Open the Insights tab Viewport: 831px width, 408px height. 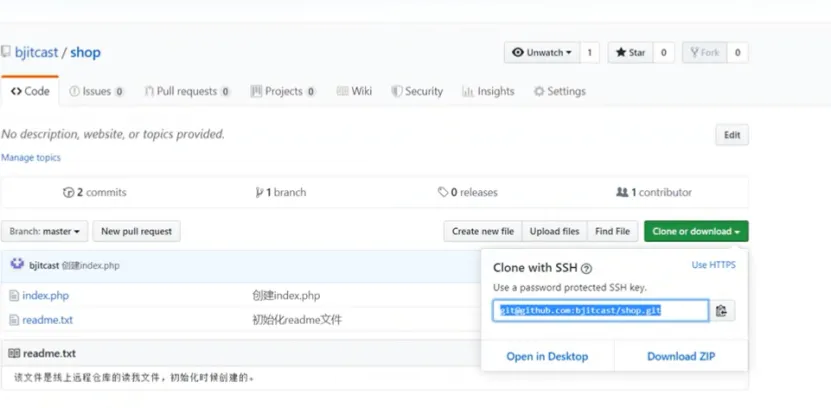click(488, 91)
